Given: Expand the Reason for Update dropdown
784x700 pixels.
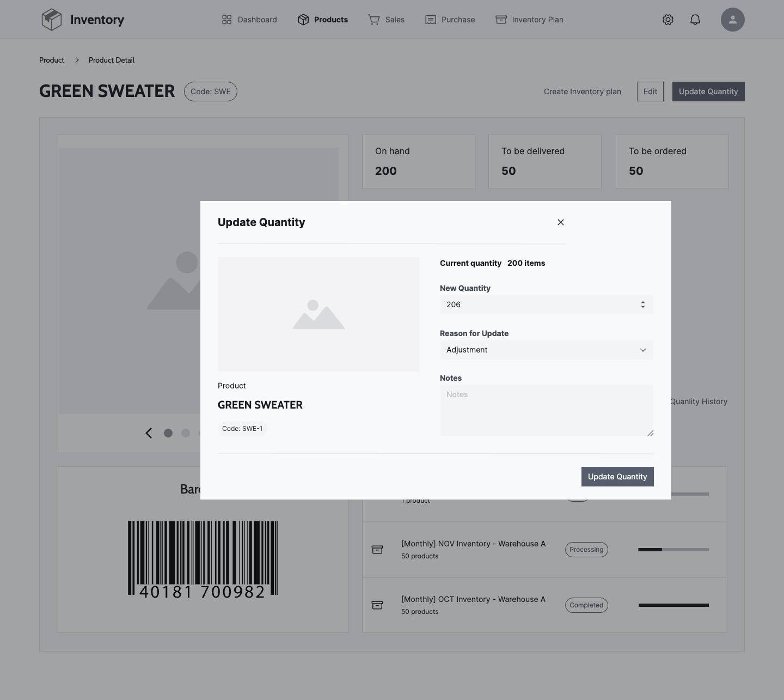Looking at the screenshot, I should [x=547, y=350].
